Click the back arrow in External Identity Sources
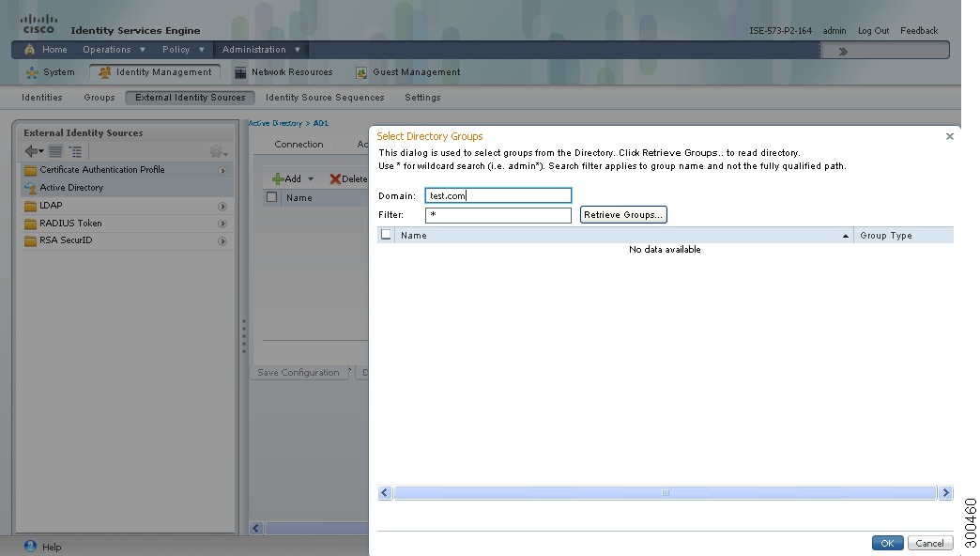Viewport: 980px width, 556px height. (34, 151)
